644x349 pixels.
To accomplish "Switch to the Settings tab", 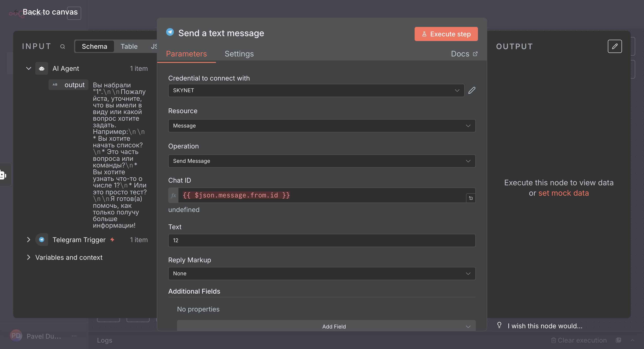I will 239,54.
